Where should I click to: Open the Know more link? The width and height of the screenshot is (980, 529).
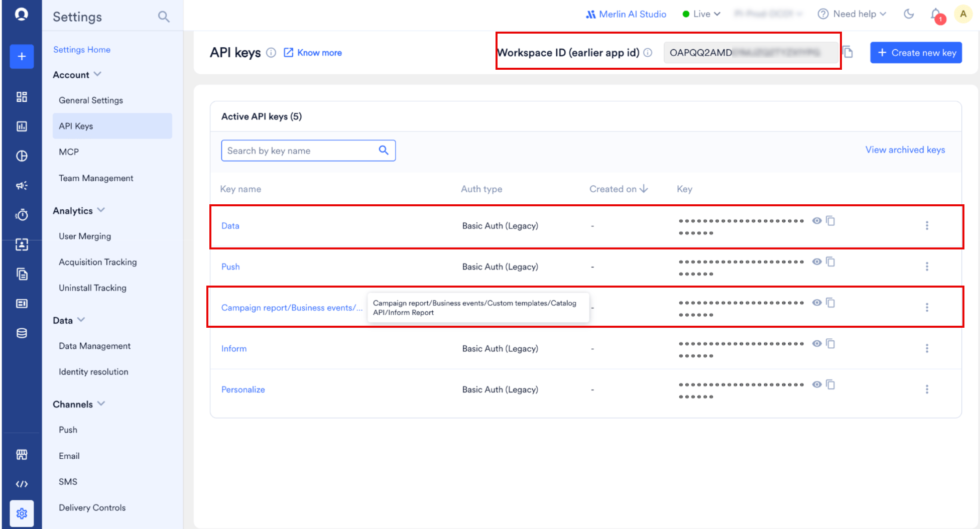[313, 53]
